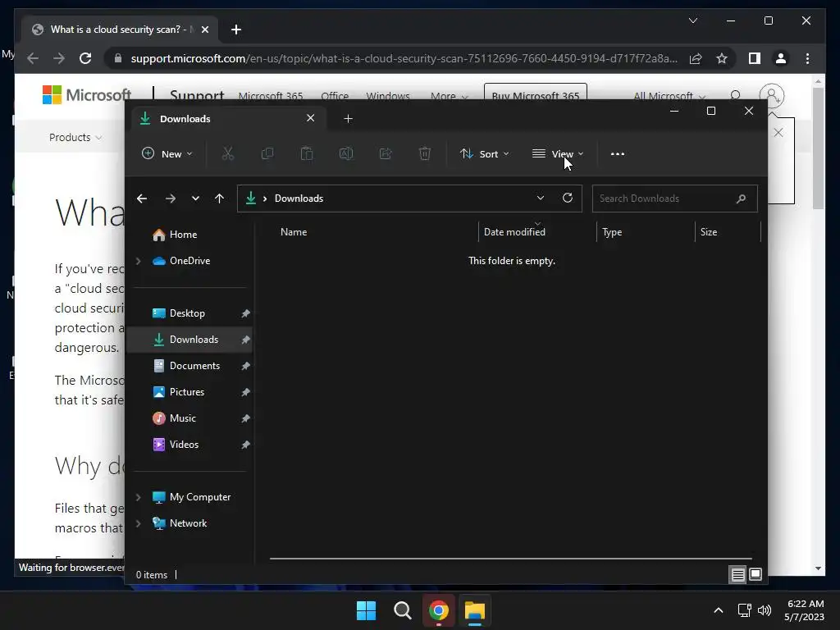This screenshot has height=630, width=840.
Task: Select Documents in navigation pane
Action: click(189, 366)
